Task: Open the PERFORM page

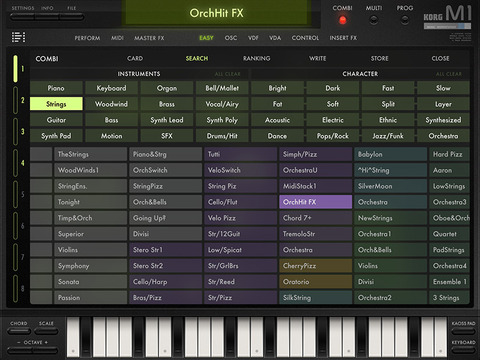Action: coord(87,38)
